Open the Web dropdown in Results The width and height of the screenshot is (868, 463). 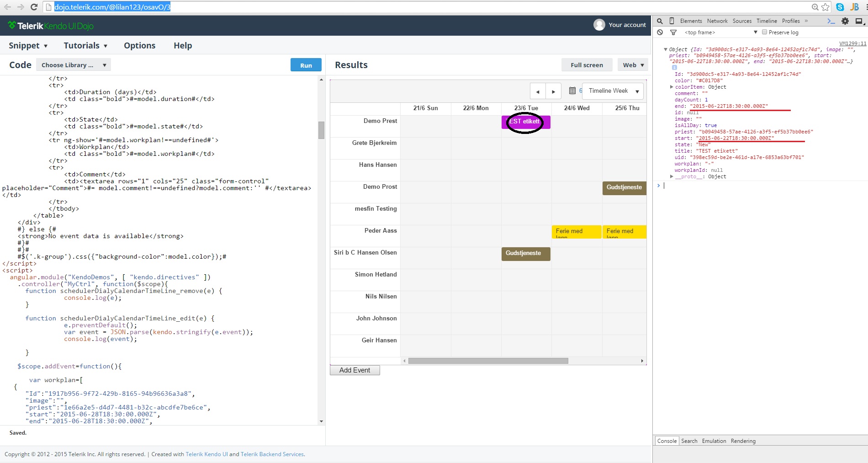(x=633, y=65)
